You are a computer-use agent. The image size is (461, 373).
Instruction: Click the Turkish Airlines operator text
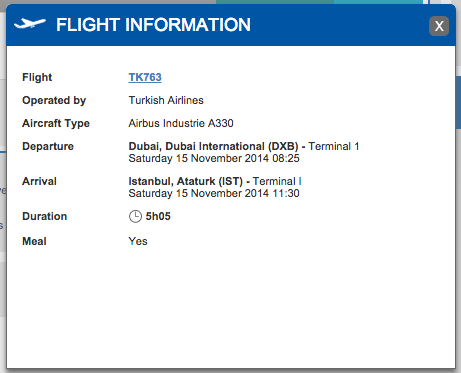(x=166, y=100)
